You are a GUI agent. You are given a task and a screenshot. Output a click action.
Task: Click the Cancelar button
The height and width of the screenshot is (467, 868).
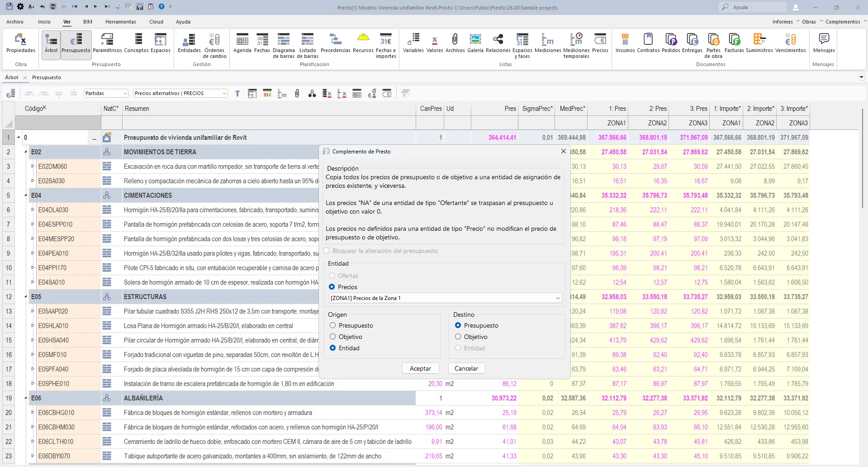(466, 368)
